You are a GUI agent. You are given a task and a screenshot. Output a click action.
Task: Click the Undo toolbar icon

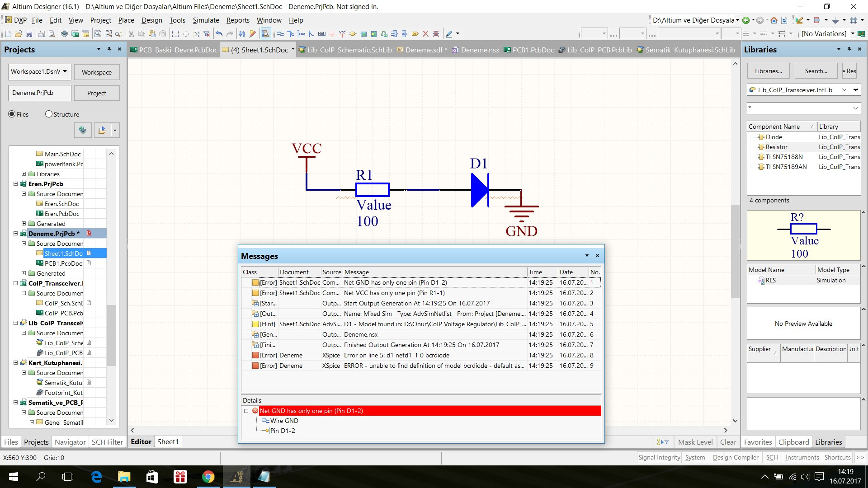click(x=219, y=33)
